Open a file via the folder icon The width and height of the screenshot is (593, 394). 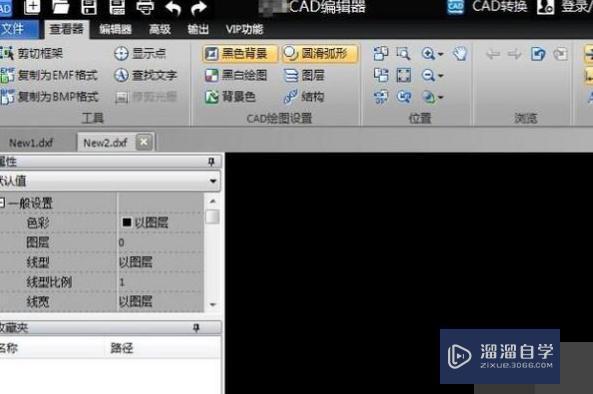click(60, 7)
